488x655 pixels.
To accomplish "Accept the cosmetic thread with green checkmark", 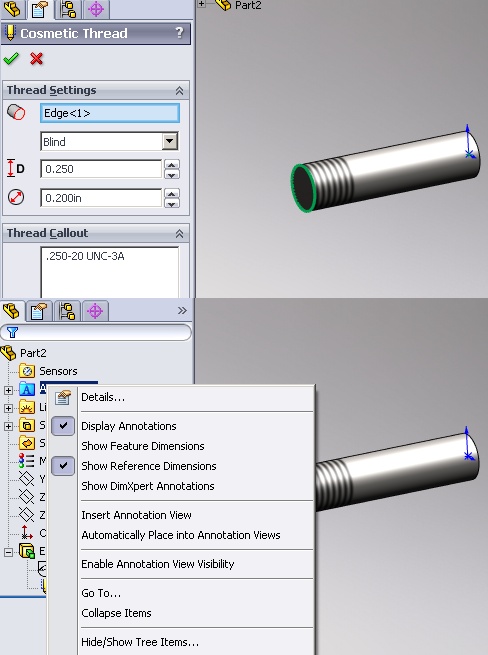I will pyautogui.click(x=11, y=59).
